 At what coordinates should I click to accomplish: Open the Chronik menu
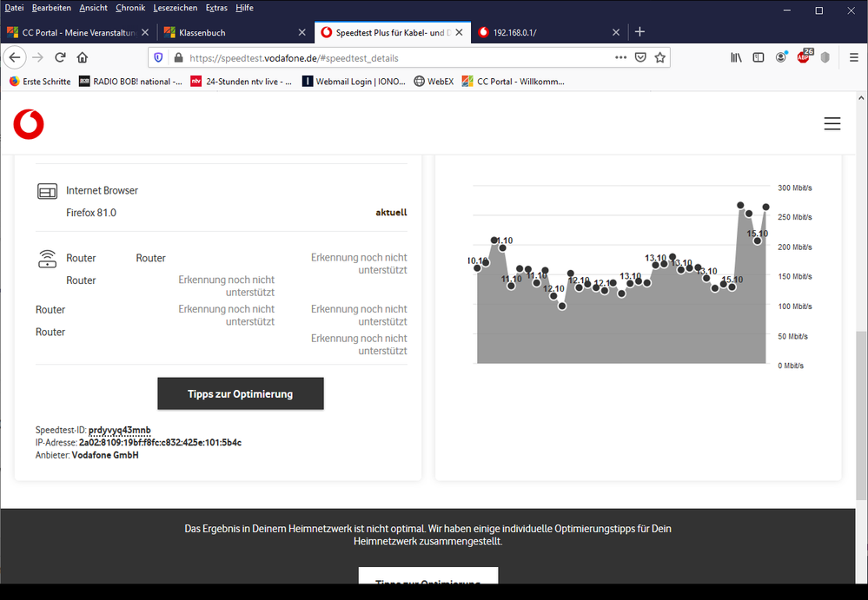[x=130, y=8]
